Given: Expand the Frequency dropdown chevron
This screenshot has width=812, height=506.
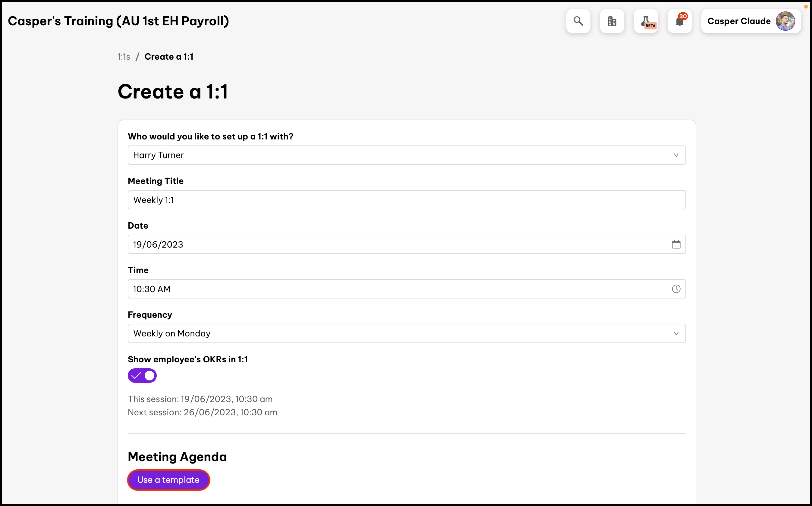Looking at the screenshot, I should [676, 334].
